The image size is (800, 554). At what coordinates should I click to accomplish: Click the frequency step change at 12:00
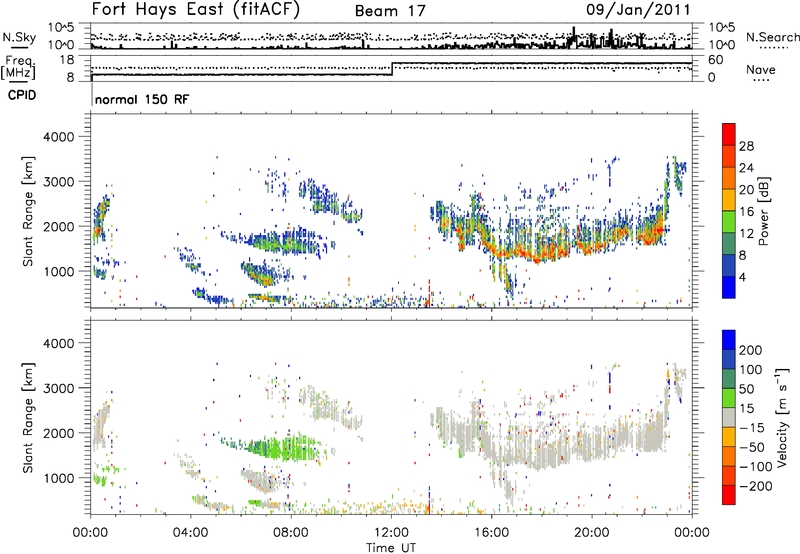(392, 69)
